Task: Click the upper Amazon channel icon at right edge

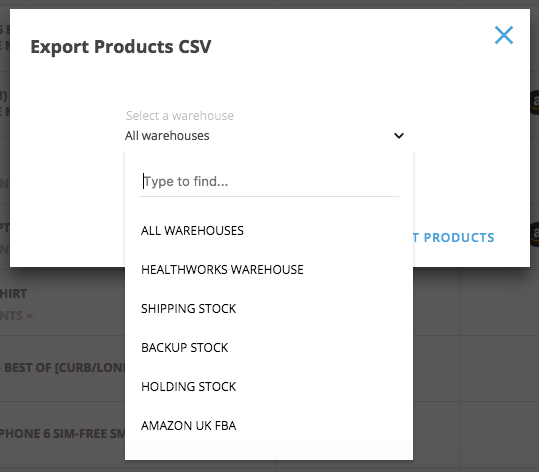Action: [x=534, y=102]
